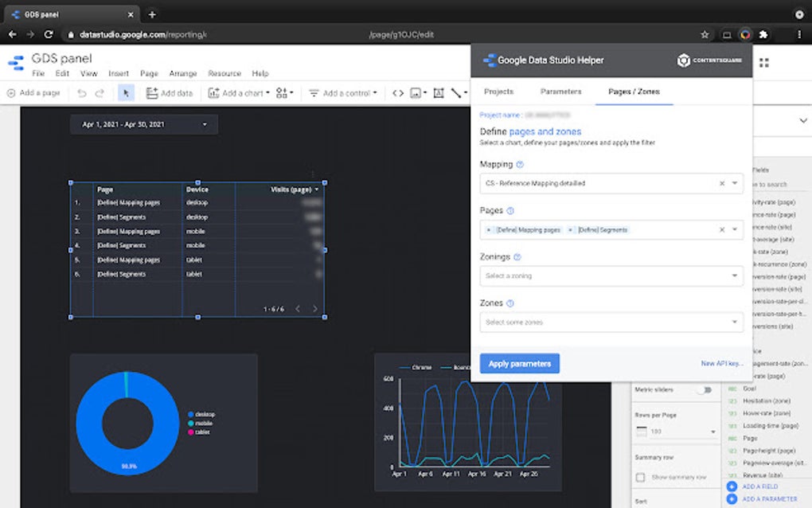
Task: Click the Contentsquare logo in helper header
Action: point(683,60)
